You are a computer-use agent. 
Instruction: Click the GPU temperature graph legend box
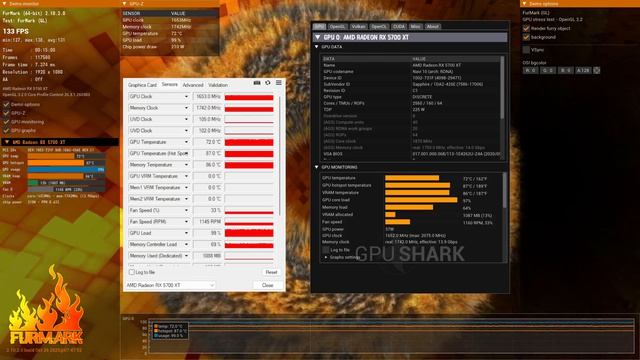170,331
